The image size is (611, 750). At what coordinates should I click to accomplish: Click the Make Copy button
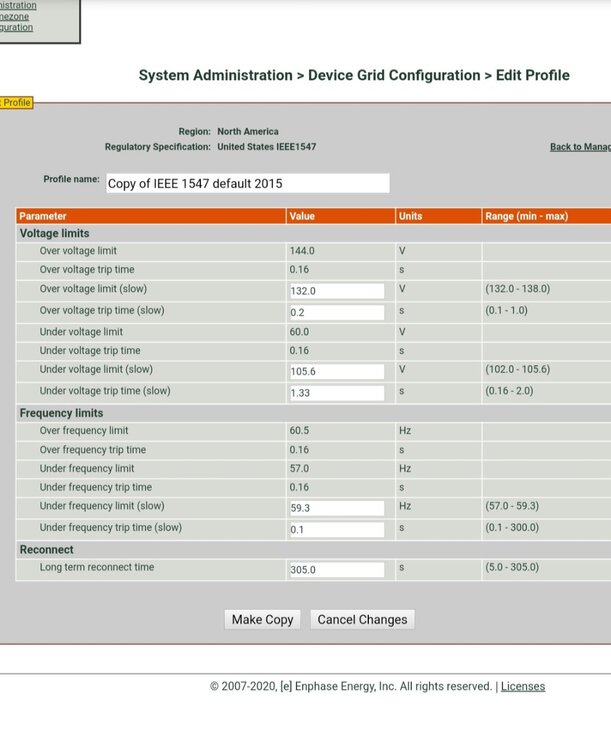262,620
